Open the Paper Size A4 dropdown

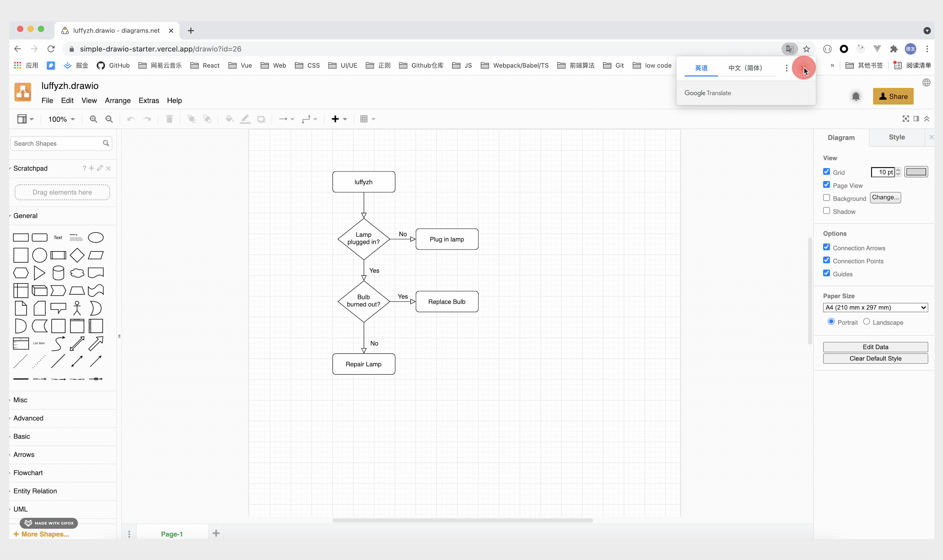click(x=875, y=307)
